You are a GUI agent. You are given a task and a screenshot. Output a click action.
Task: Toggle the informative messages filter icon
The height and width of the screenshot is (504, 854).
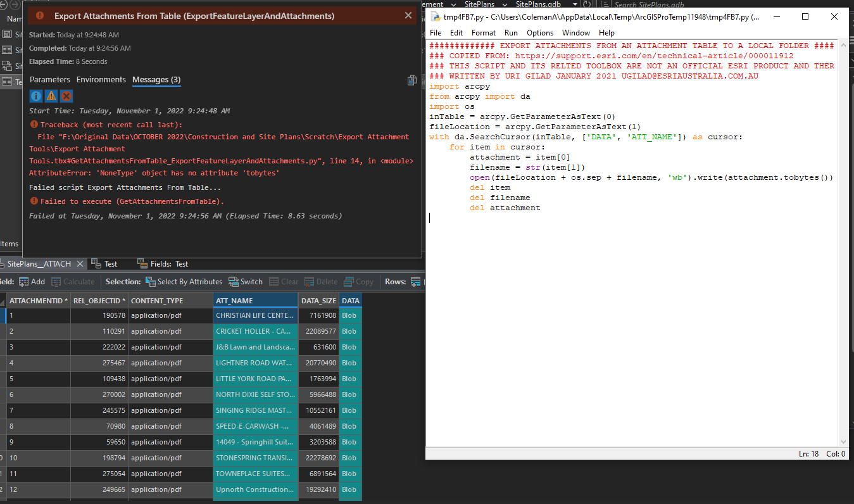36,96
